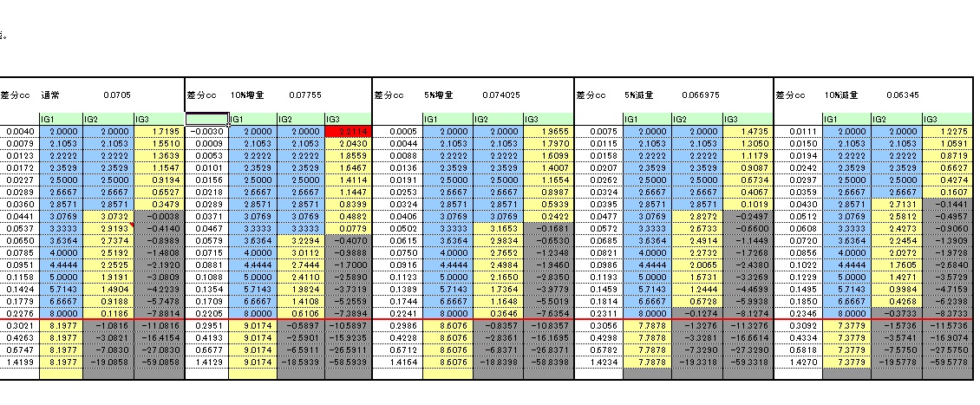
Task: Select the 通常 header label
Action: [49, 95]
